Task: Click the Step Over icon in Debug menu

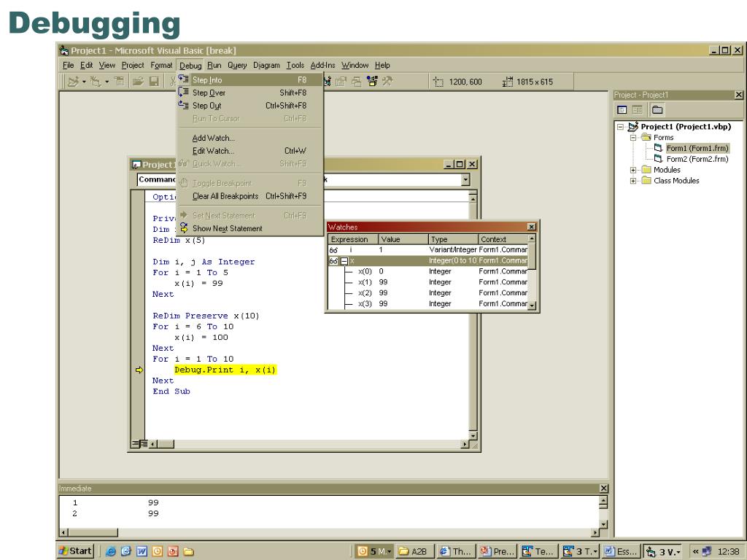Action: [183, 92]
